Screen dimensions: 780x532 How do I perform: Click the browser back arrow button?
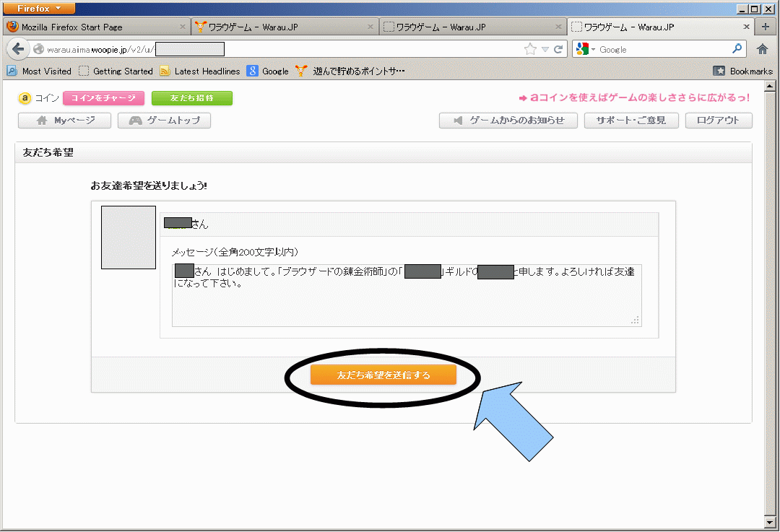click(18, 49)
